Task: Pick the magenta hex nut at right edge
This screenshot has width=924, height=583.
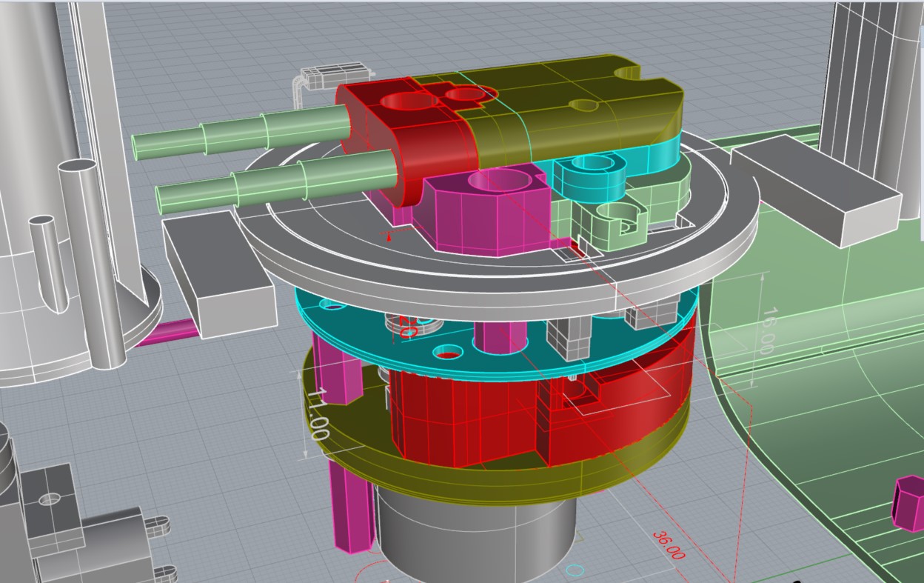Action: coord(908,502)
